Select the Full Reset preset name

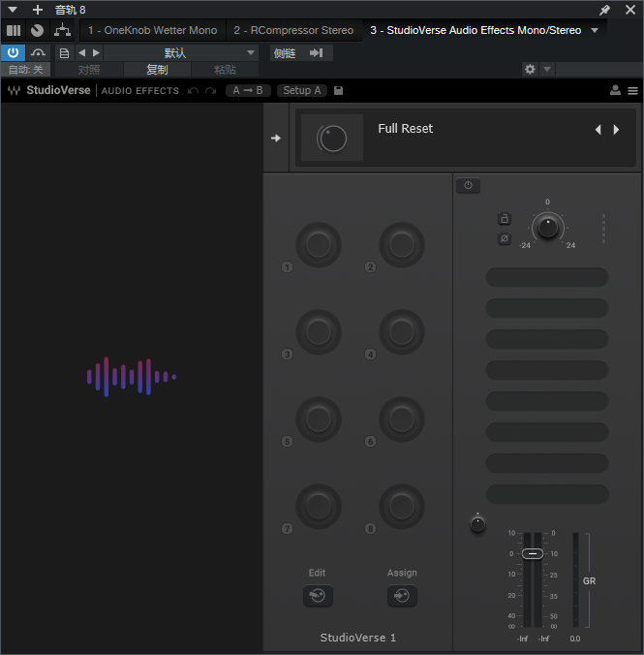coord(405,129)
